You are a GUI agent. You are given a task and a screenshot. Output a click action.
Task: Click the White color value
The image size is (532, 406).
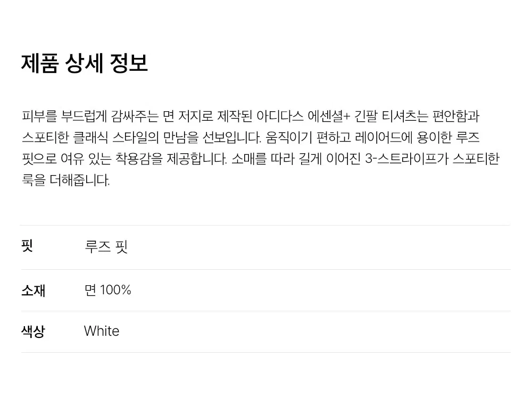pos(102,331)
